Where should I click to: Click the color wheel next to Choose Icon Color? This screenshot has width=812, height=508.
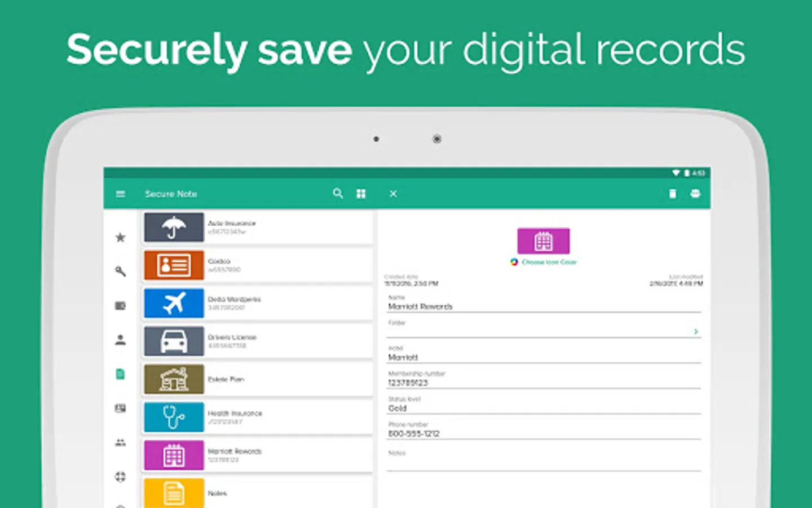514,262
